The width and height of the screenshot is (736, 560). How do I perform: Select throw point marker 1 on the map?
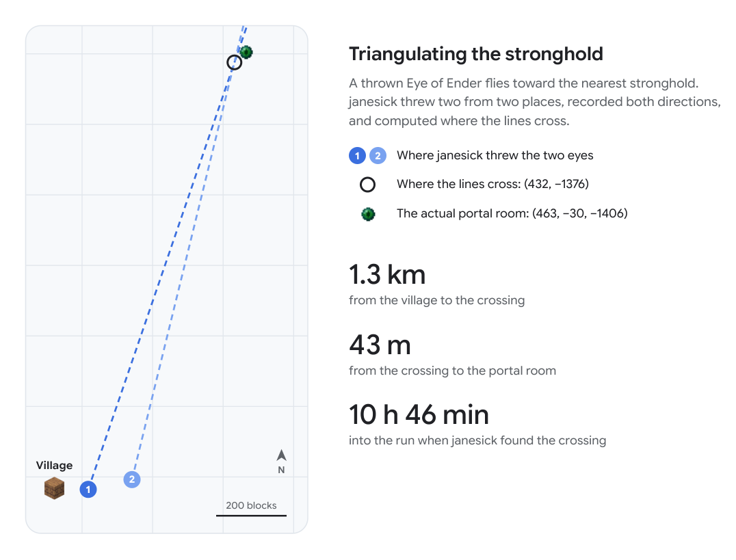88,490
